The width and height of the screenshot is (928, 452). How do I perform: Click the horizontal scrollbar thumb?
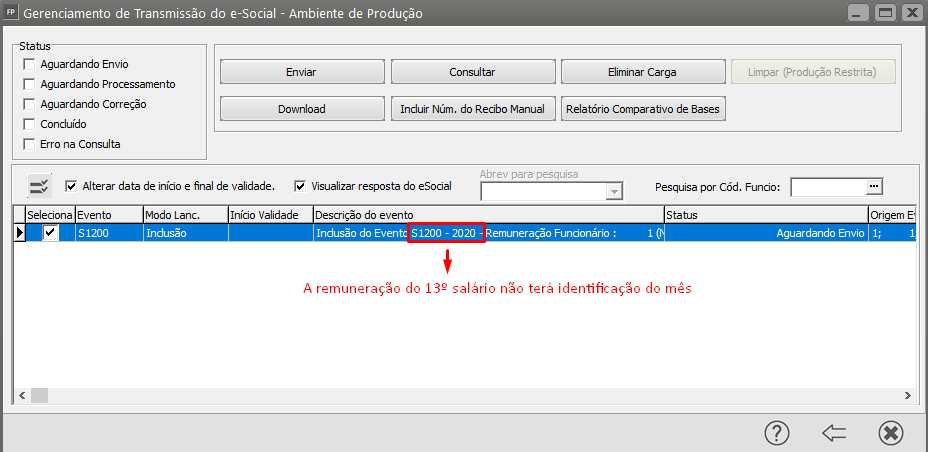point(39,395)
